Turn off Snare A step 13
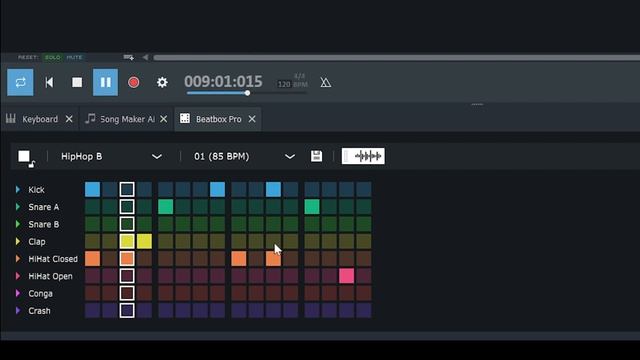This screenshot has width=640, height=360. (312, 207)
